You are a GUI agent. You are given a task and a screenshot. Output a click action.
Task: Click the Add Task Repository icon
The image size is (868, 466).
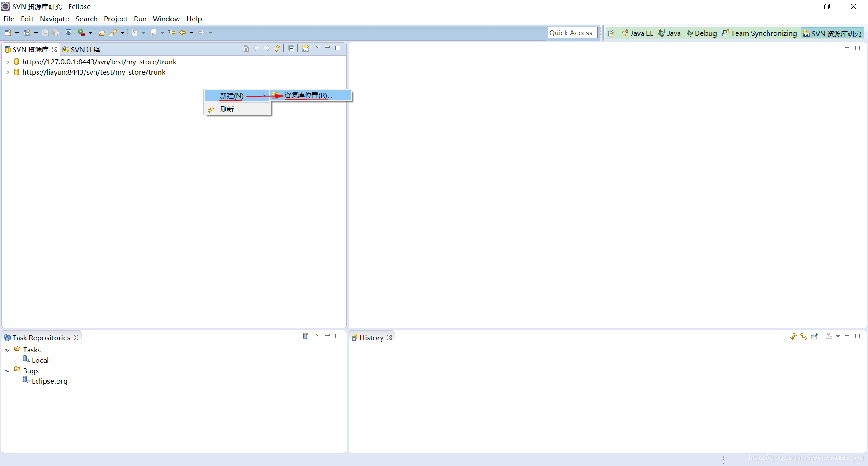(x=306, y=336)
